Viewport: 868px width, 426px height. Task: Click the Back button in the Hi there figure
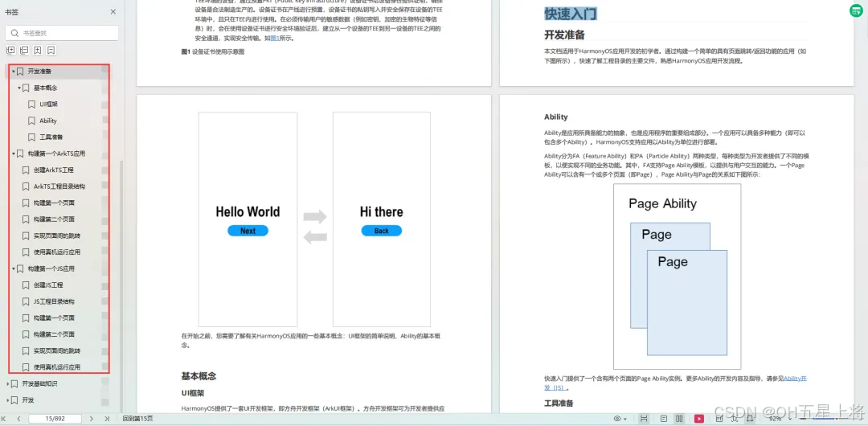point(382,231)
